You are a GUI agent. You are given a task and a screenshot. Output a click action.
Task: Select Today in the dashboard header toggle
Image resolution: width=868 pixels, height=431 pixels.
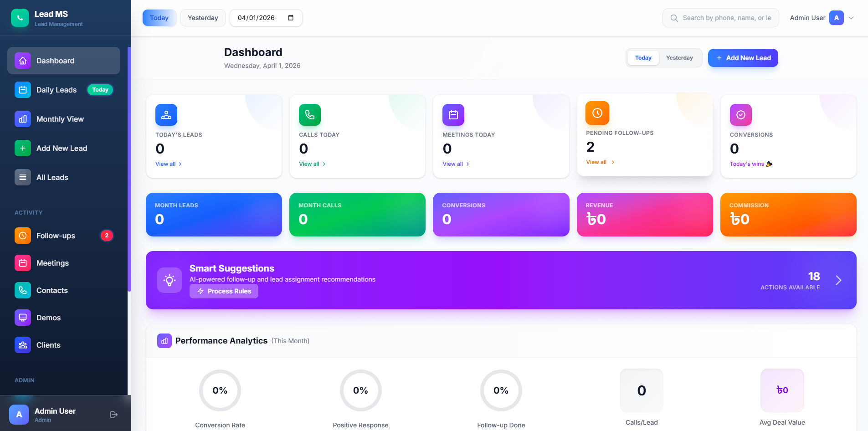(x=643, y=58)
